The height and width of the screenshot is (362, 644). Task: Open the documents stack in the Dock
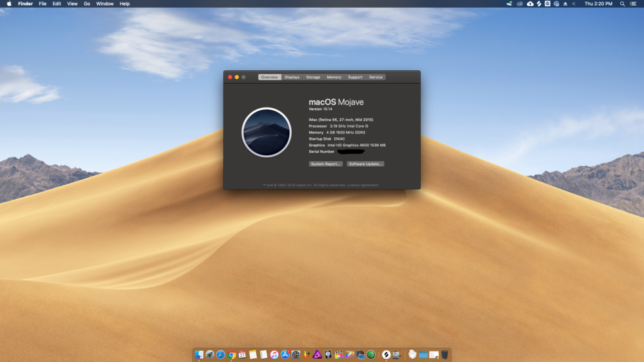point(412,355)
